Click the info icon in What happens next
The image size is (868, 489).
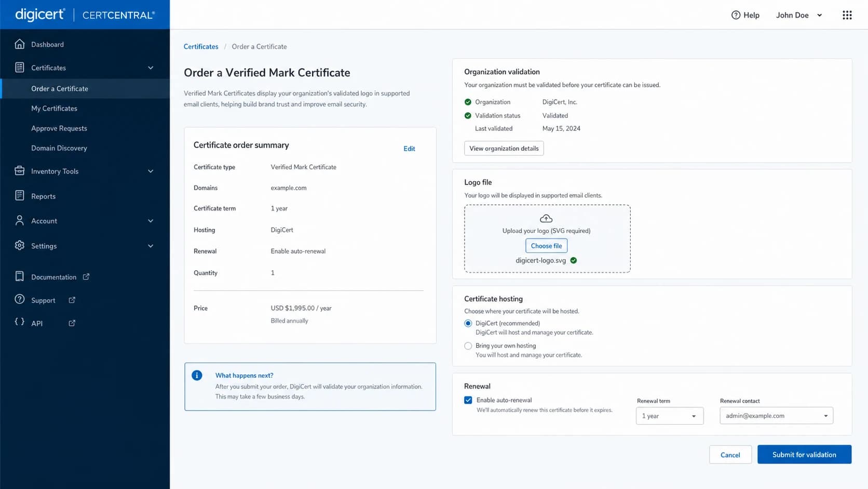[197, 375]
